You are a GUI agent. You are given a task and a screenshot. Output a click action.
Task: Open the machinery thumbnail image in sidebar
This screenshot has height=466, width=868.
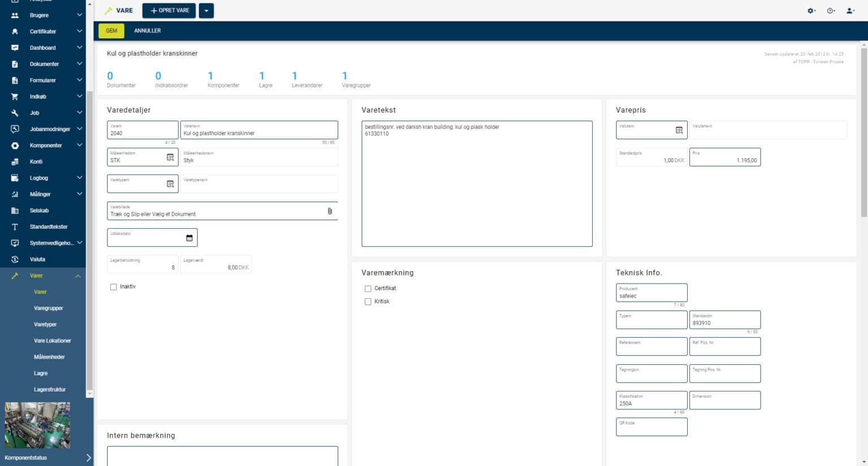pos(37,425)
